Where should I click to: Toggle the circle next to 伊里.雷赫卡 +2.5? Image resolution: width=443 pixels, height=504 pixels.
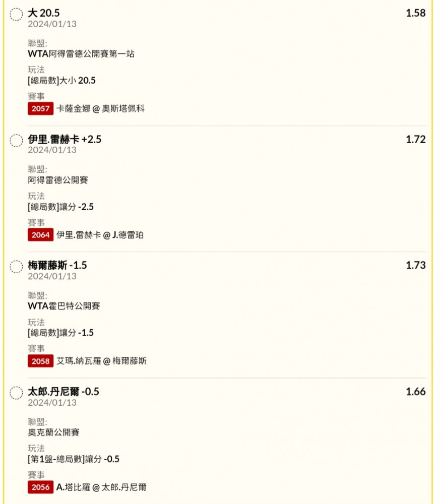pos(16,141)
